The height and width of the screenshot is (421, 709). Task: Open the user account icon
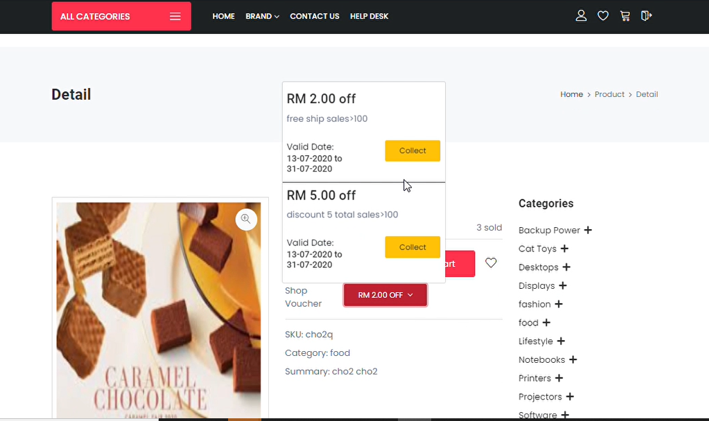[581, 16]
